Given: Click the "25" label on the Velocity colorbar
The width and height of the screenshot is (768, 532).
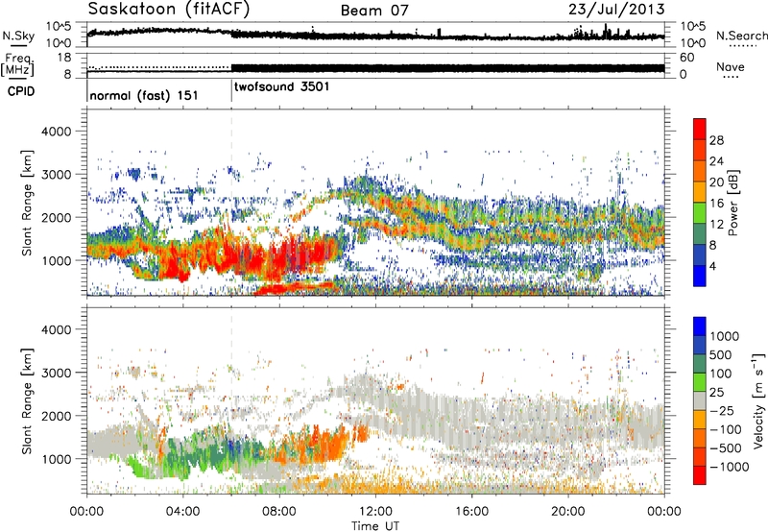Looking at the screenshot, I should tap(717, 393).
